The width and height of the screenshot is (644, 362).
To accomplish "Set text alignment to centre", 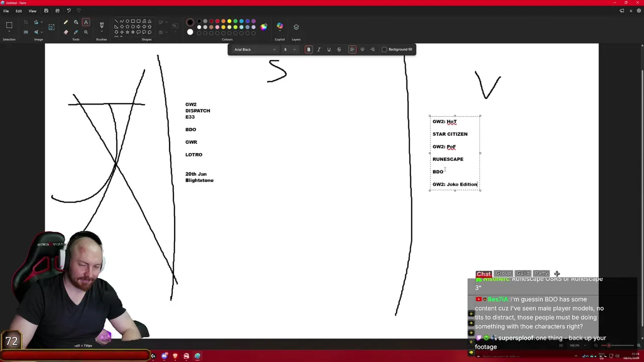I will (x=362, y=49).
